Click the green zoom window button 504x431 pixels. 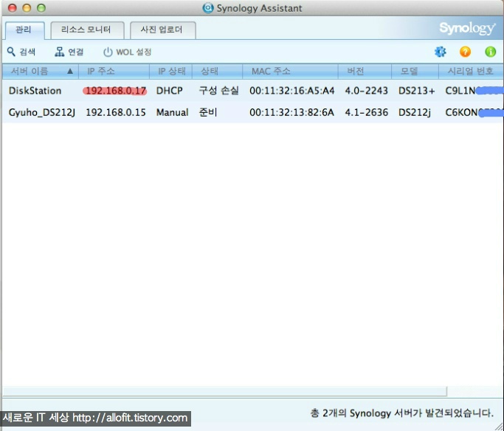coord(41,8)
